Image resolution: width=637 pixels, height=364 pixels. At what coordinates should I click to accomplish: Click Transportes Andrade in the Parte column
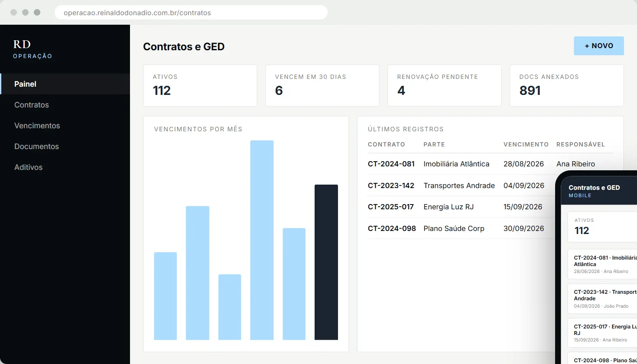coord(459,185)
